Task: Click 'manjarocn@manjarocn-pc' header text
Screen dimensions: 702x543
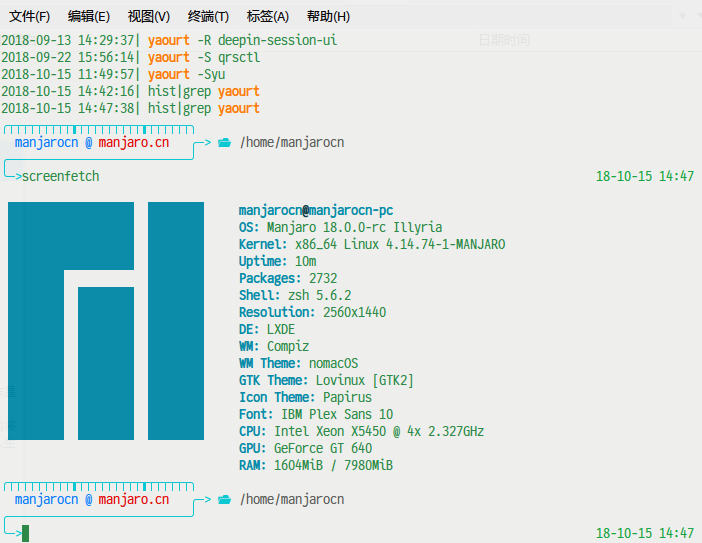Action: click(316, 210)
